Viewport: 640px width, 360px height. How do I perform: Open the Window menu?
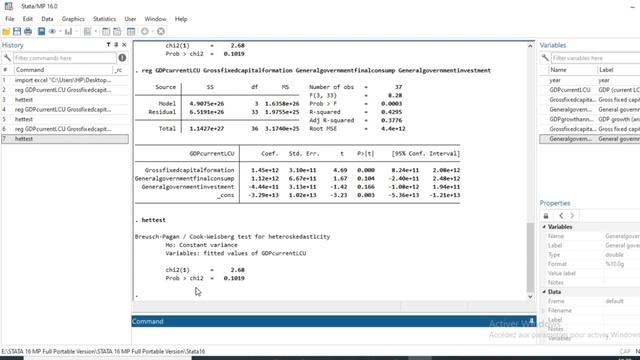[x=156, y=19]
